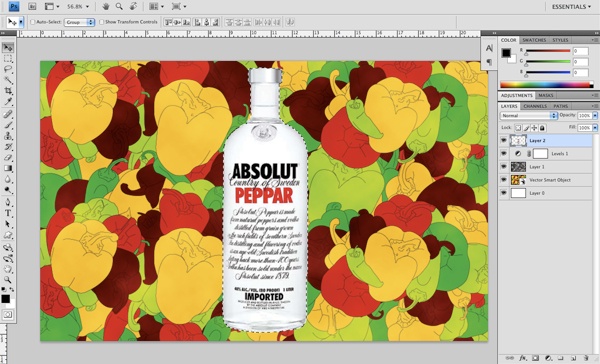Open the Auto-Select Group dropdown
The width and height of the screenshot is (600, 364).
79,22
